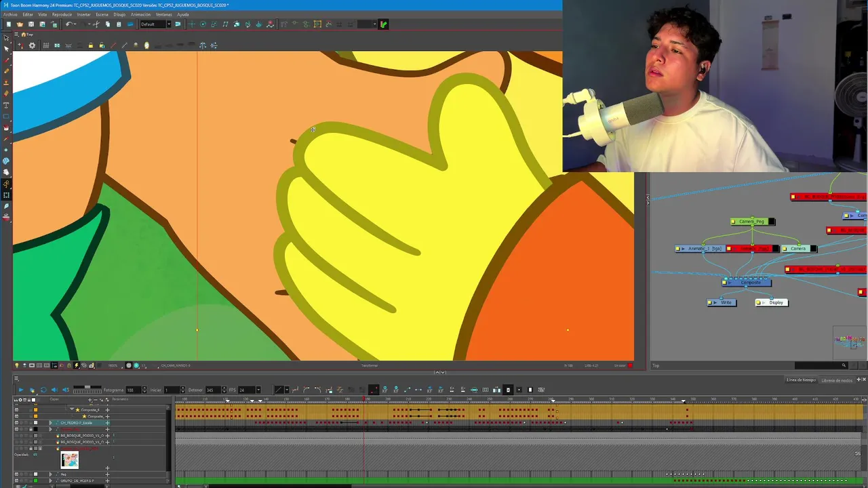Viewport: 868px width, 488px height.
Task: Open the Escena menu
Action: (x=102, y=14)
